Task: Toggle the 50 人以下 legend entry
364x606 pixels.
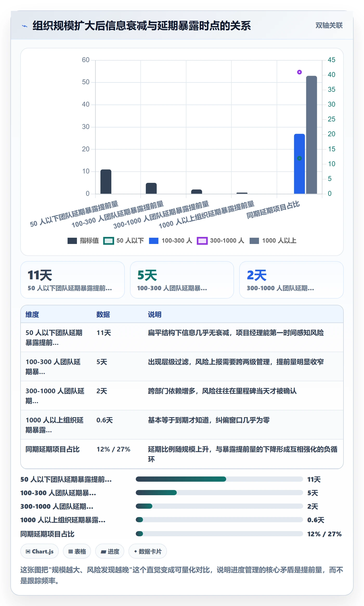Action: pos(123,241)
